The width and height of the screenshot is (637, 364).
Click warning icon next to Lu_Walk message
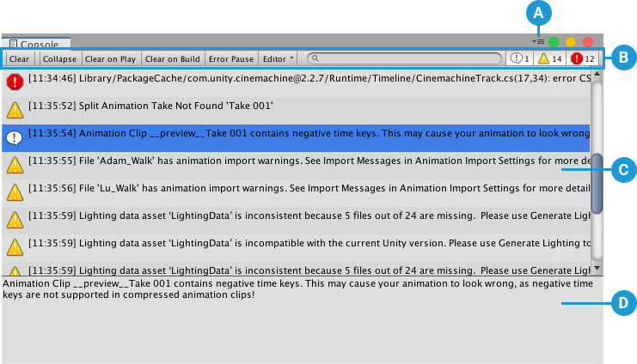[15, 192]
